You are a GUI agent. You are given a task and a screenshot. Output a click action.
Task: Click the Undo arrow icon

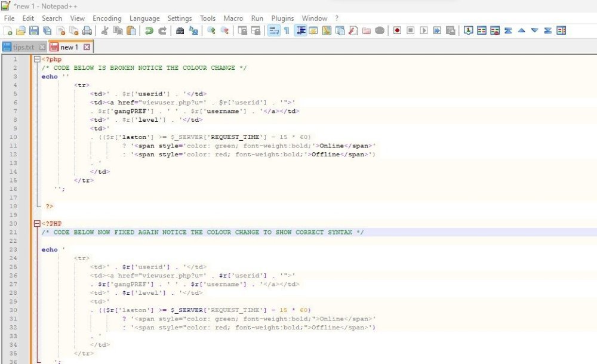(149, 31)
